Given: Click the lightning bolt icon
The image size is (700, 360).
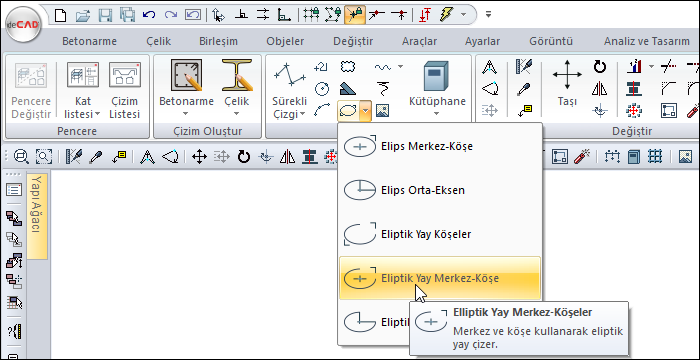Looking at the screenshot, I should (x=446, y=15).
